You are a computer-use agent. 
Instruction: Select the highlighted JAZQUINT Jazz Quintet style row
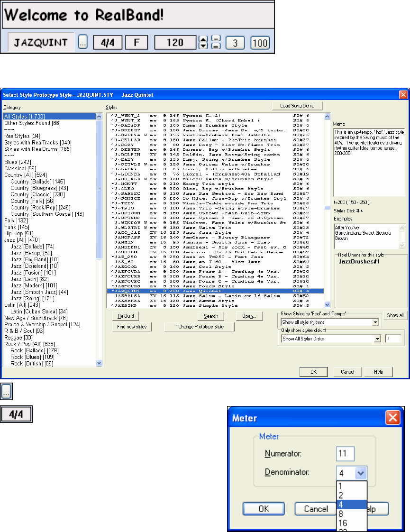(x=215, y=291)
